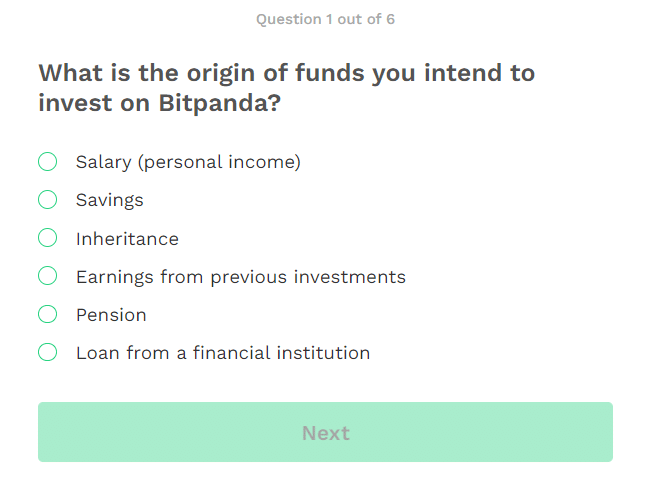Select Earnings from previous investments radio circle
Screen dimensions: 666x490
(x=48, y=276)
